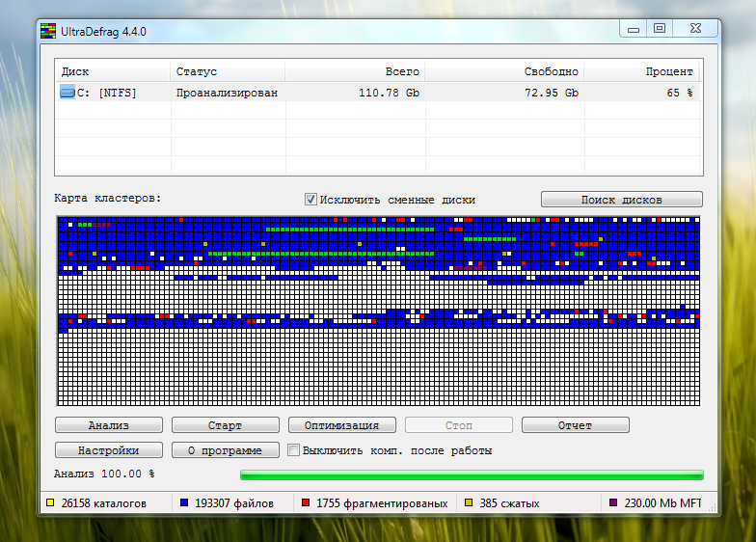Image resolution: width=756 pixels, height=542 pixels.
Task: Sort by 'Свободно' column header
Action: (504, 71)
